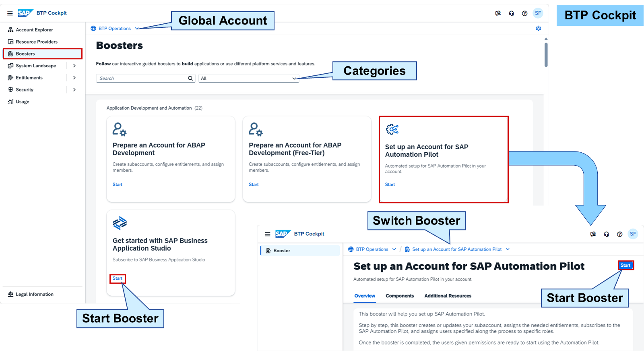Screen dimensions: 644x355
Task: Open the hamburger menu in top BTP Cockpit header
Action: coord(10,13)
